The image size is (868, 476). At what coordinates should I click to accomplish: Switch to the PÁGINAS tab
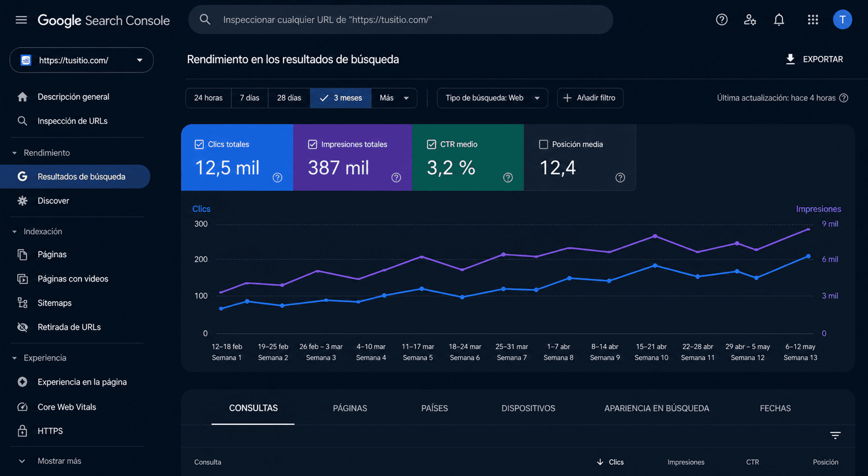tap(350, 408)
